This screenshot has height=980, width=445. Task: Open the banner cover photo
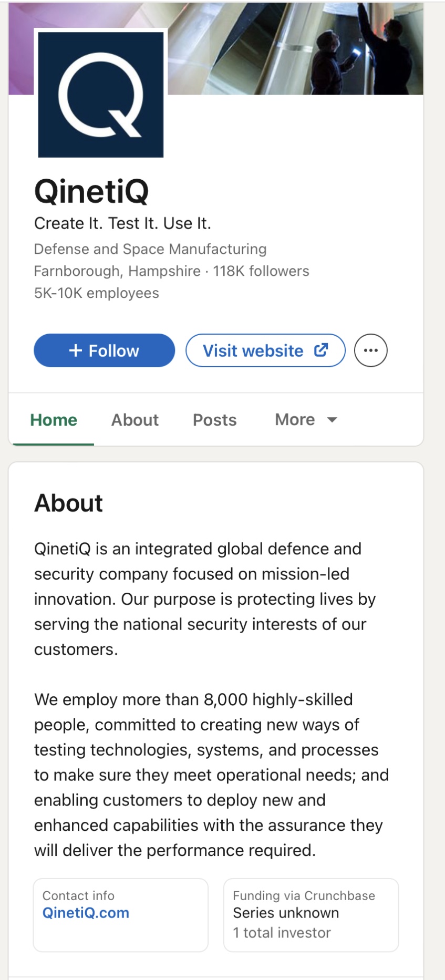[x=294, y=48]
